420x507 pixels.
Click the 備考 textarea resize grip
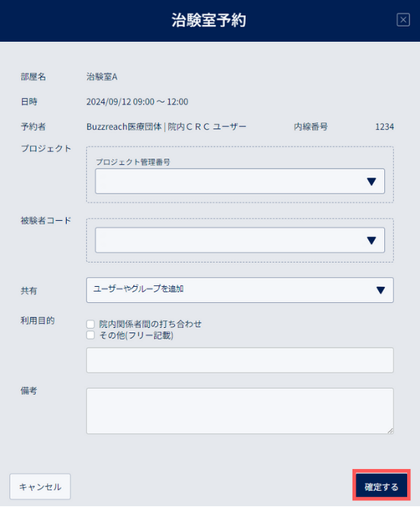390,430
